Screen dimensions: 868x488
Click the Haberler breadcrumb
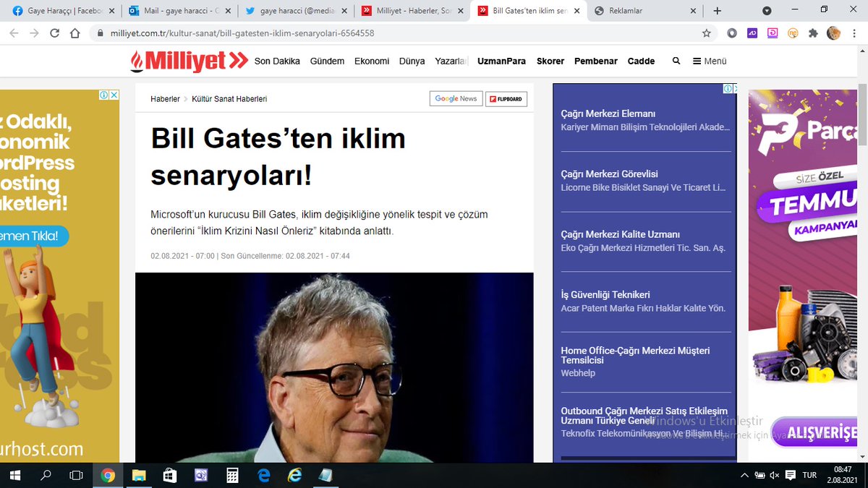[165, 98]
